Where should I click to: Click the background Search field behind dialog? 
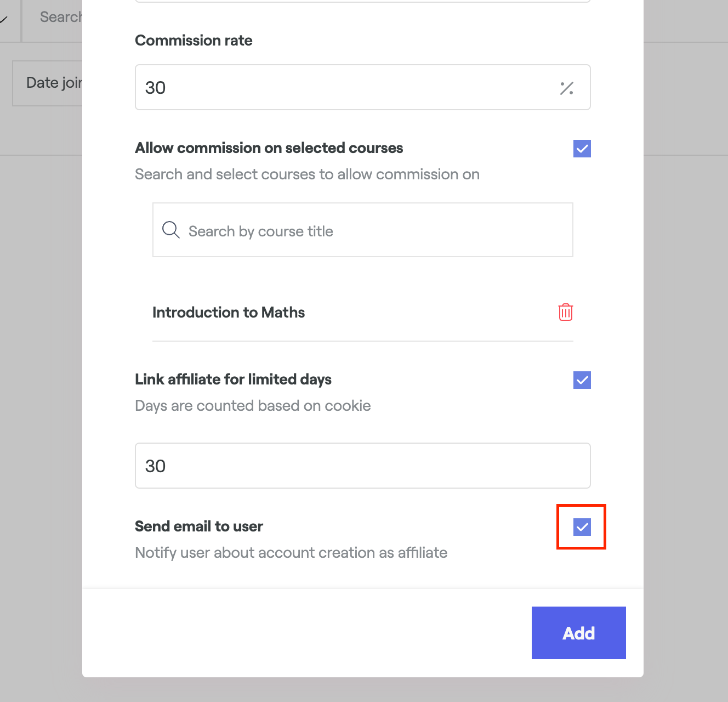[x=60, y=17]
